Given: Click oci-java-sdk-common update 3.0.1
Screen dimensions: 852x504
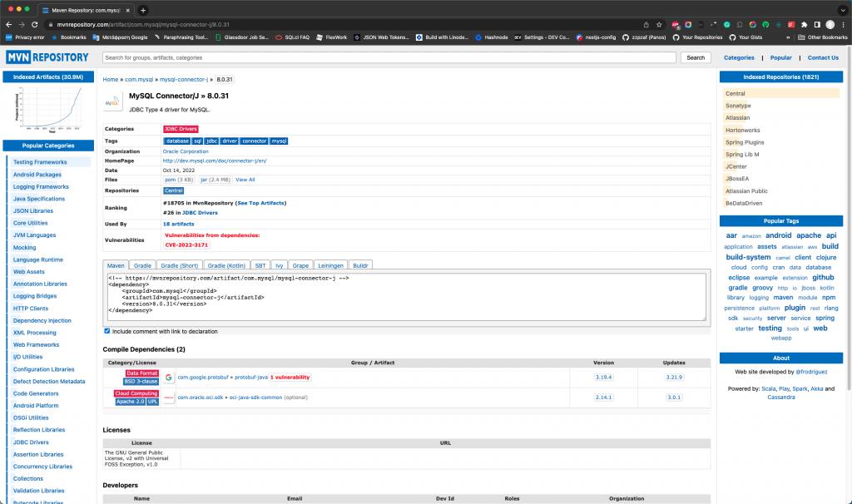Looking at the screenshot, I should click(674, 398).
